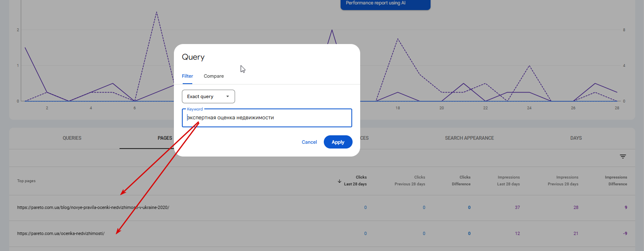Viewport: 644px width, 251px height.
Task: Sort by Impressions Last 28 days column
Action: click(x=508, y=181)
